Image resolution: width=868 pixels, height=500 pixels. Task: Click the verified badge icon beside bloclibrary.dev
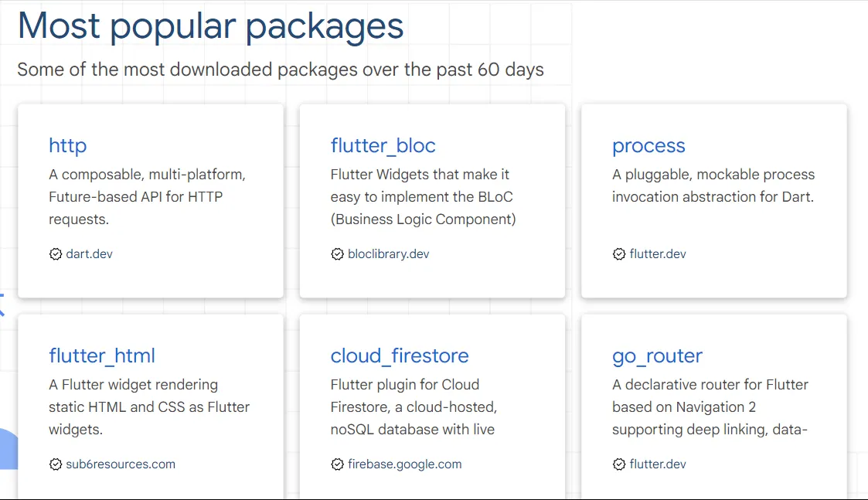[337, 254]
